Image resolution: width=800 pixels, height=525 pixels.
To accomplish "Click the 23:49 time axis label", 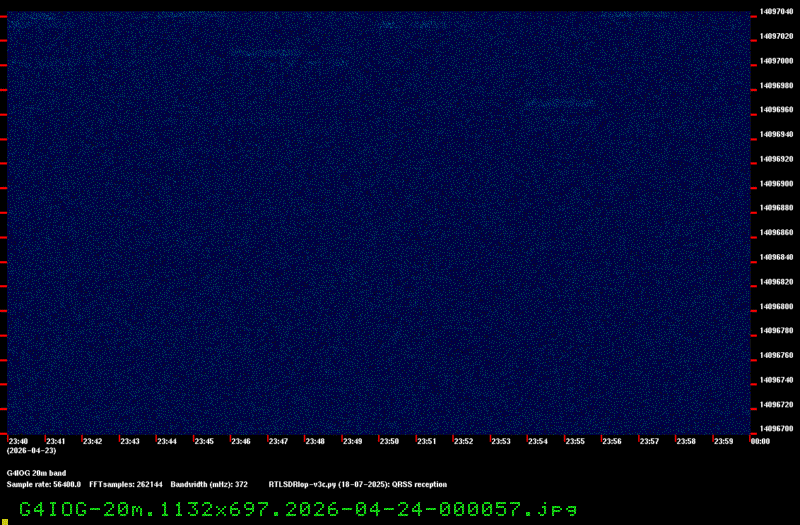I will (353, 441).
